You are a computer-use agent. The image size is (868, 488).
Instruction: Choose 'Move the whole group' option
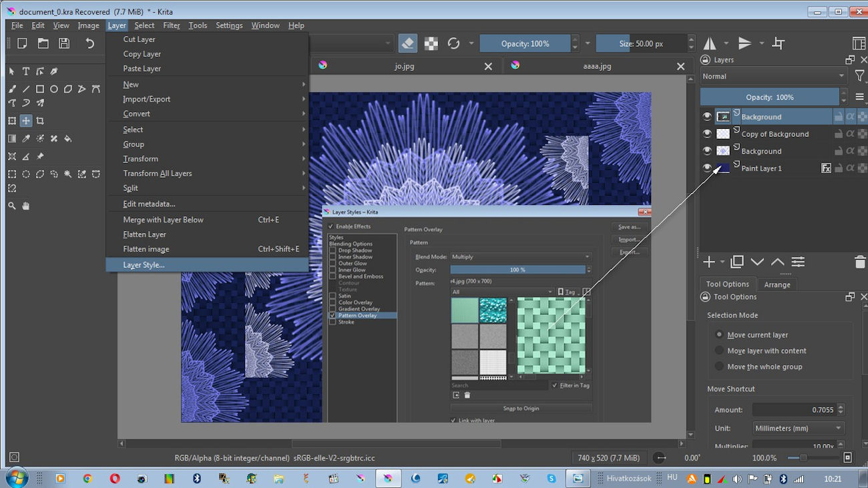coord(719,367)
